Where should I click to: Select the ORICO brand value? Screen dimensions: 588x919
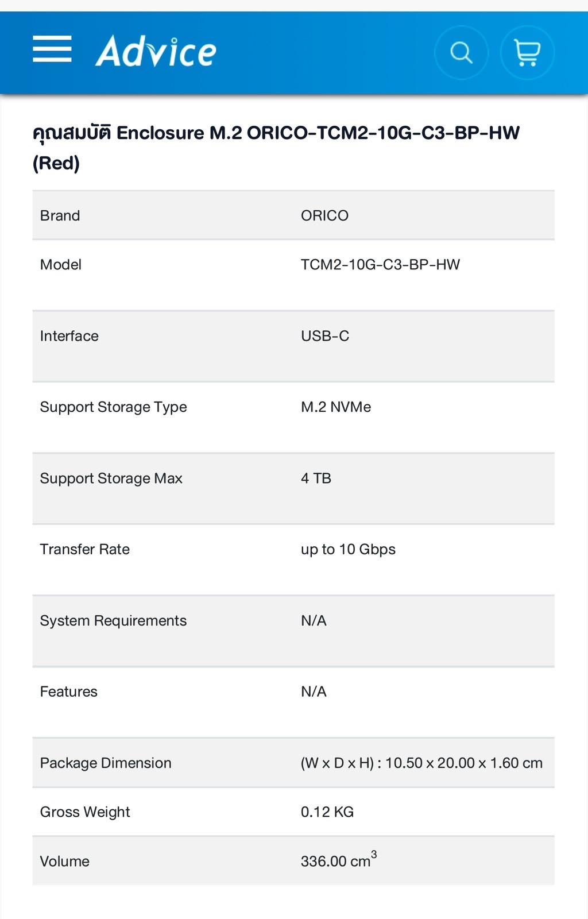click(x=324, y=215)
